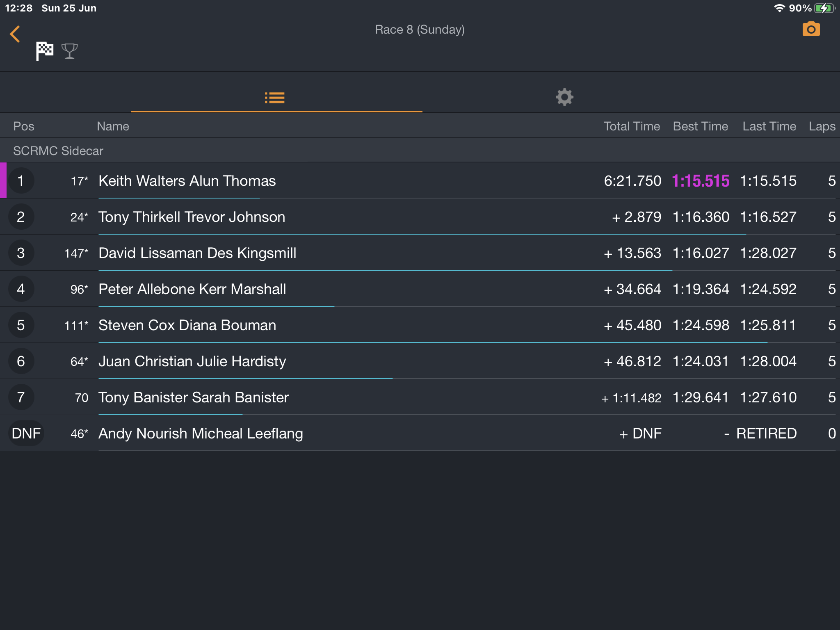Click the RETIRED status text
This screenshot has width=840, height=630.
[766, 434]
